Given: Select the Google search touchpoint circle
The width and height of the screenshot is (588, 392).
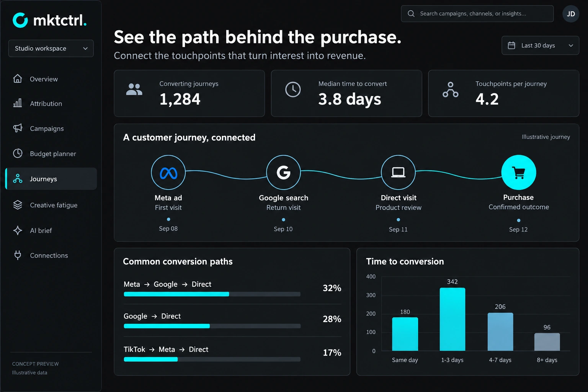Looking at the screenshot, I should coord(283,172).
